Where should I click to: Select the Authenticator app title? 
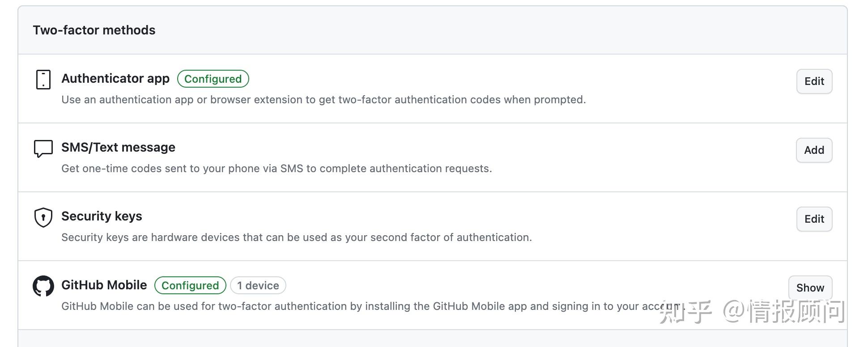coord(115,79)
